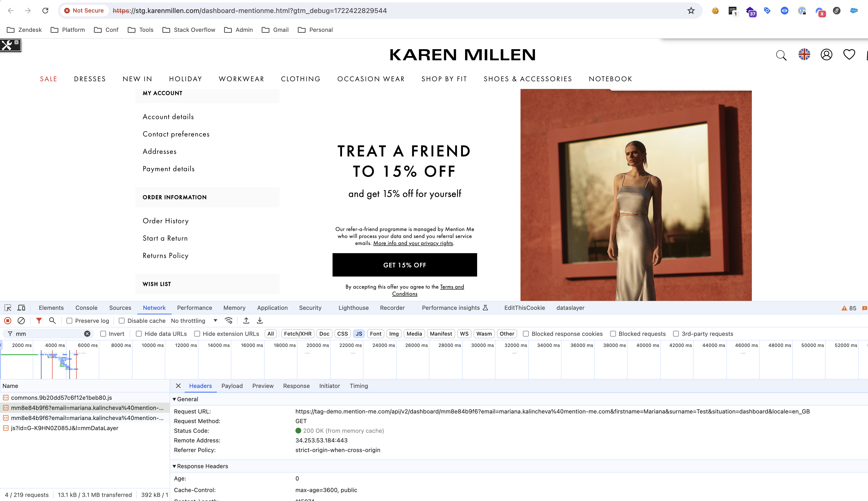
Task: Toggle the network filter funnel icon
Action: [39, 321]
